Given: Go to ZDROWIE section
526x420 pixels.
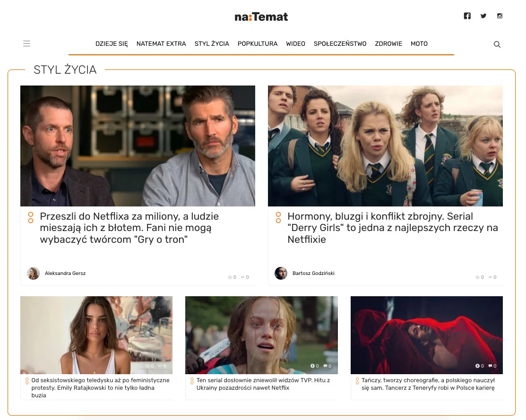Looking at the screenshot, I should point(388,44).
